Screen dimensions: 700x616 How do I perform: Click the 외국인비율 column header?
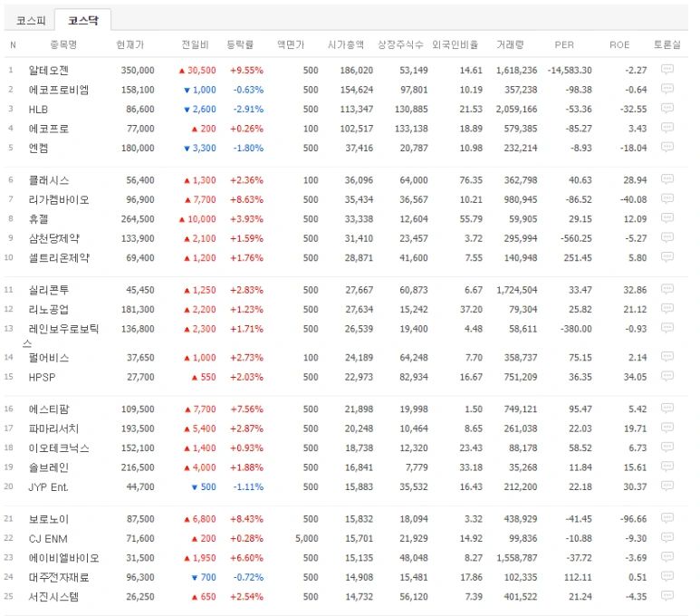pos(455,44)
